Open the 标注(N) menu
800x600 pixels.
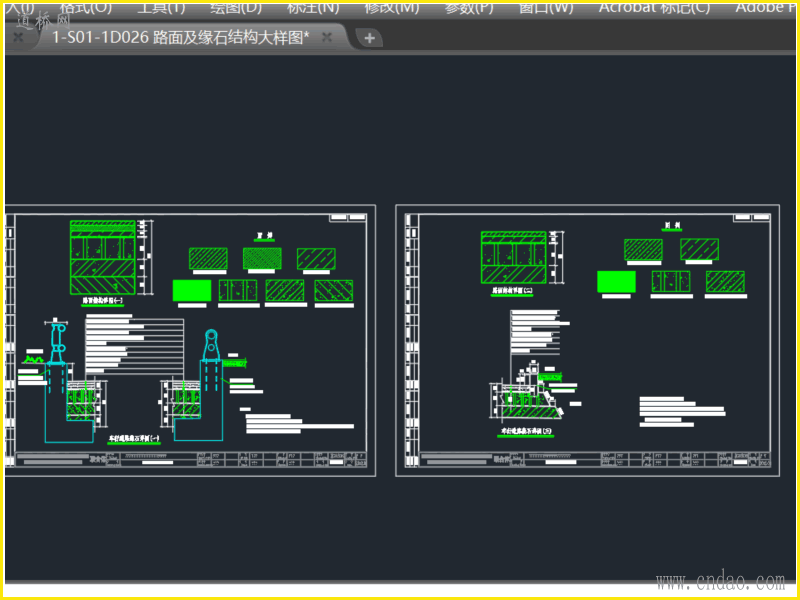[313, 8]
